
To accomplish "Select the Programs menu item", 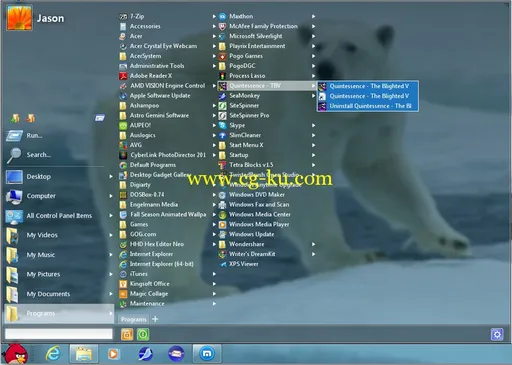I will click(x=59, y=313).
